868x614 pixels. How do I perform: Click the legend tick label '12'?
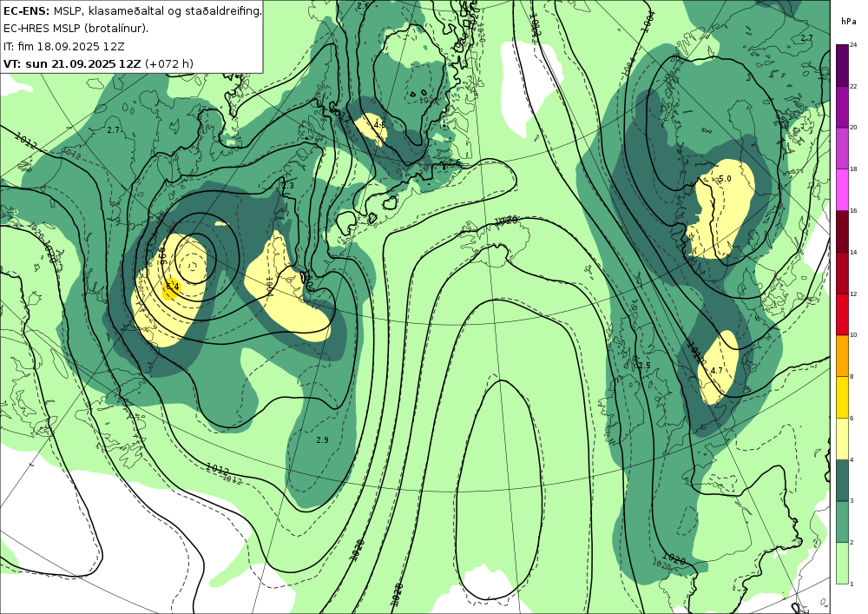(853, 294)
